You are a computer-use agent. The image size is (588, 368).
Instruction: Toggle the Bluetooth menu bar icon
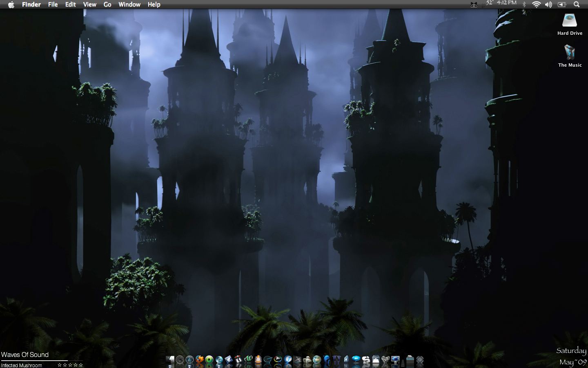coord(524,4)
